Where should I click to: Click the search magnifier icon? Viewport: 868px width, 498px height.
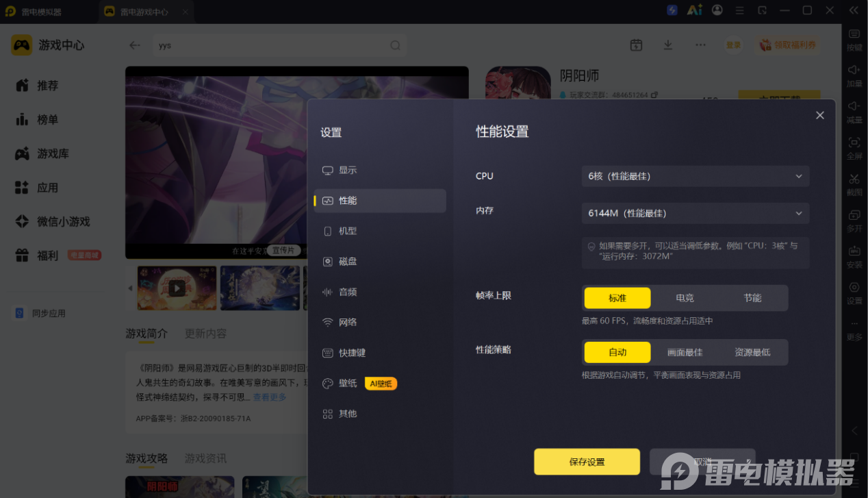click(x=395, y=45)
